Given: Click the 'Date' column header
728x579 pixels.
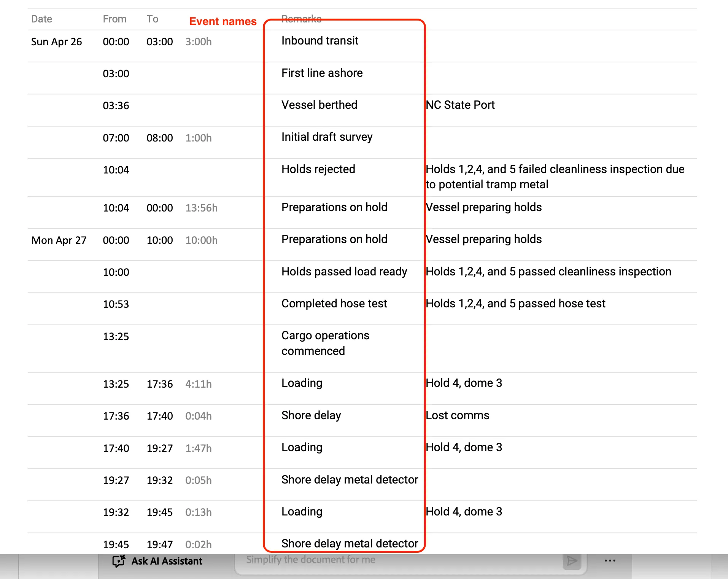Looking at the screenshot, I should coord(42,19).
